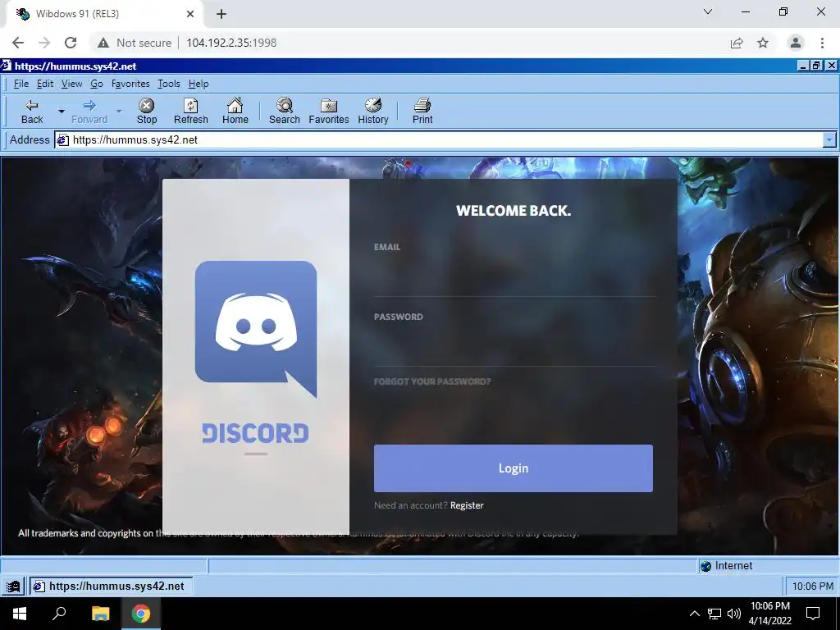Select the Wibdows 91 (REL3) tab
Screen dimensions: 840x630
(104, 14)
